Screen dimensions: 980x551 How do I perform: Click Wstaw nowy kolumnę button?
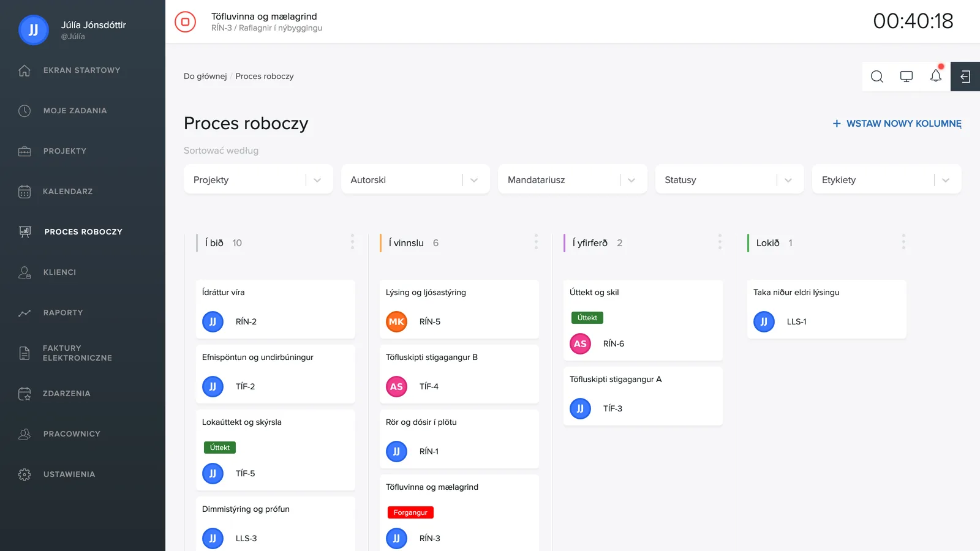pyautogui.click(x=897, y=124)
